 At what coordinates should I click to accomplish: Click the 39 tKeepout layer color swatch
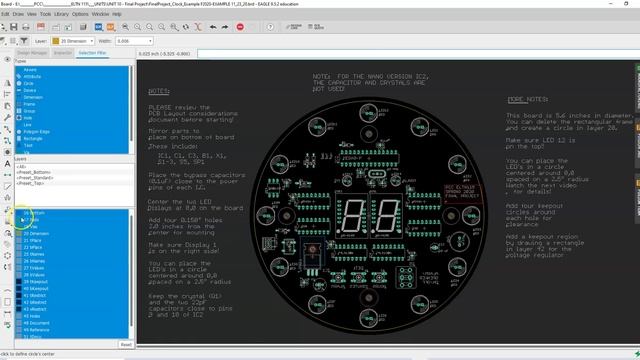pyautogui.click(x=19, y=282)
